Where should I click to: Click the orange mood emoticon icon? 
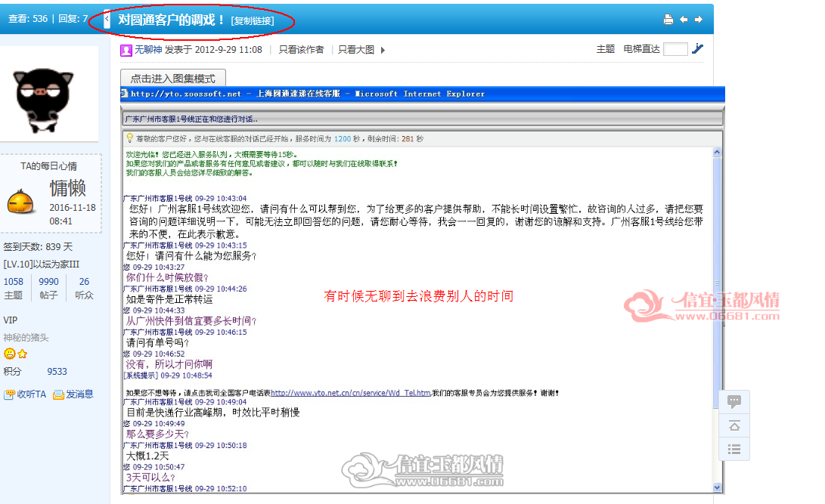point(20,202)
